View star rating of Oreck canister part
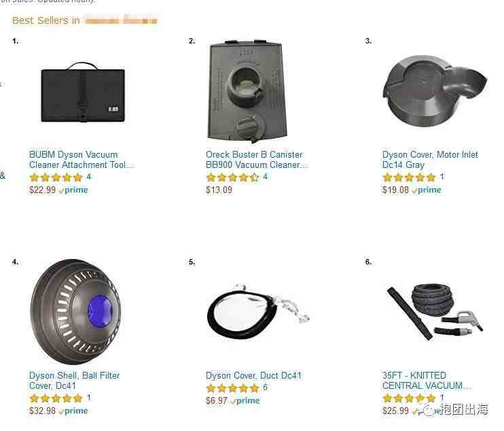 [x=232, y=177]
